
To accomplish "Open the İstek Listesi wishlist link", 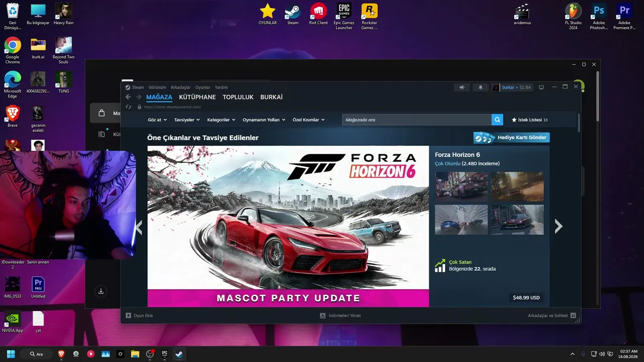I will [529, 120].
